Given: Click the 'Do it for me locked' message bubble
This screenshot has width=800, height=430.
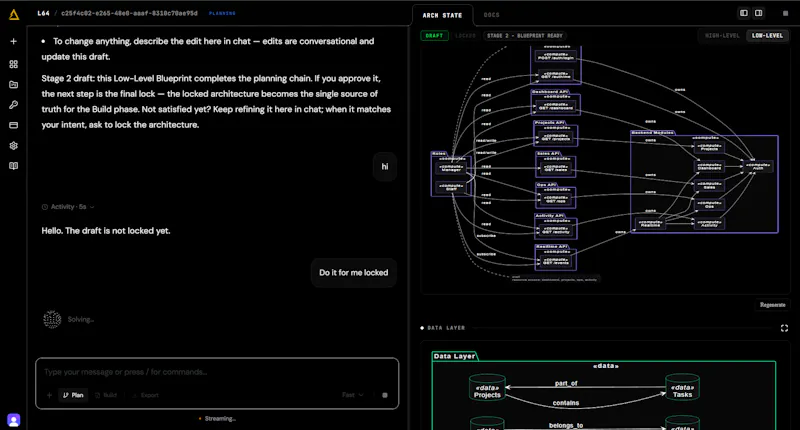Looking at the screenshot, I should point(354,273).
